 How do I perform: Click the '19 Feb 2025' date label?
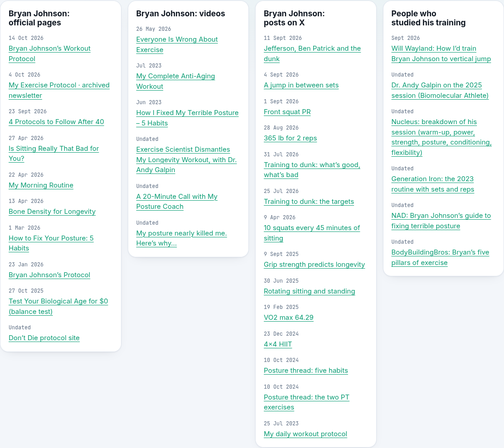[x=281, y=307]
